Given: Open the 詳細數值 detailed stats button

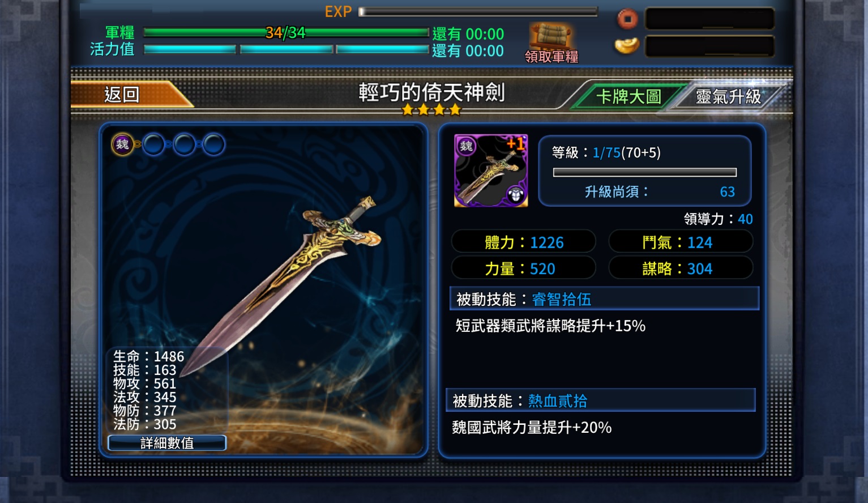Looking at the screenshot, I should [167, 443].
